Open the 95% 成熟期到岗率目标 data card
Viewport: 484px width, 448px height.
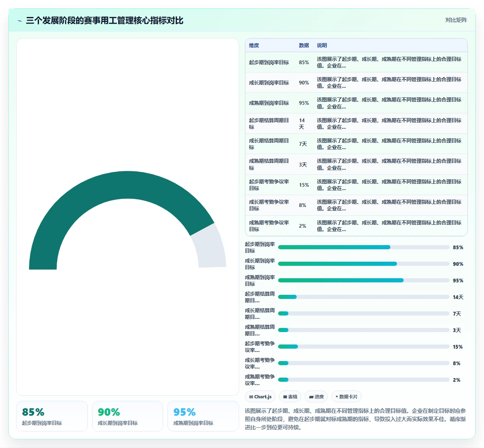203,416
